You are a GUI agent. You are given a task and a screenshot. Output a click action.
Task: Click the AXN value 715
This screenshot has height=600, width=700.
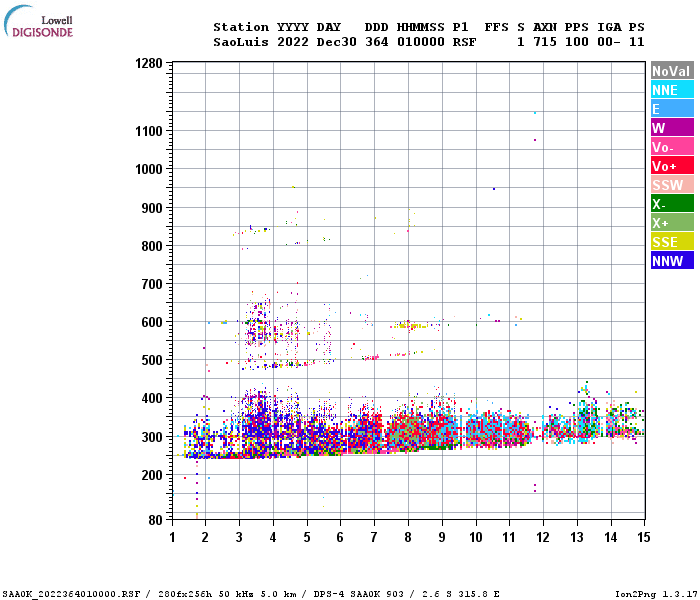tap(545, 42)
